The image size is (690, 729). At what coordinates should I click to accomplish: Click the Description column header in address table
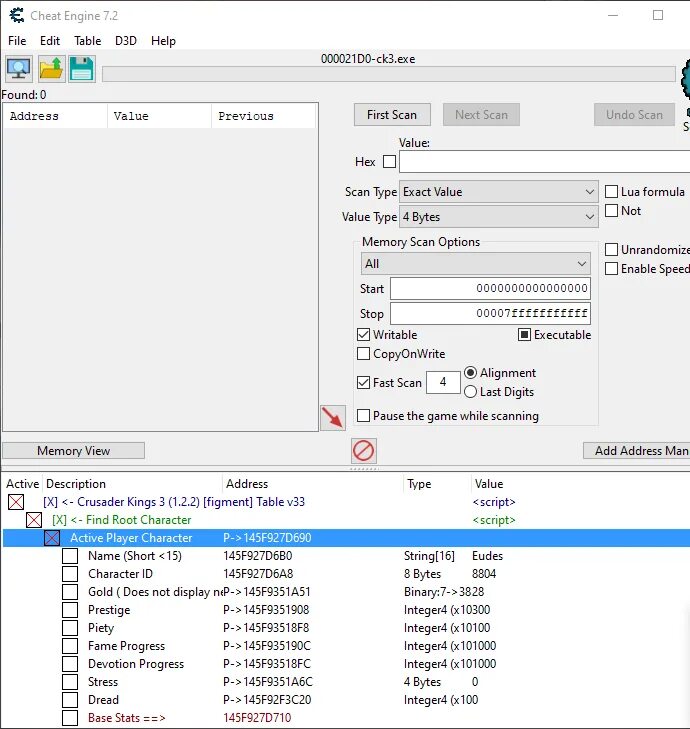[132, 484]
